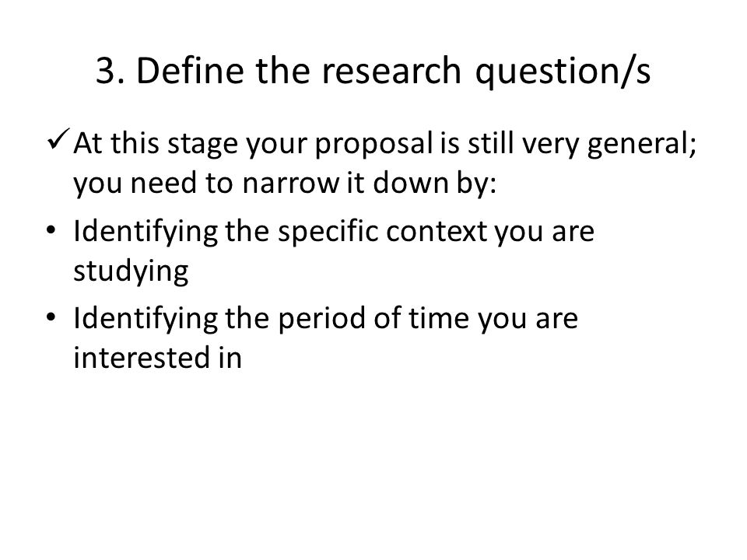This screenshot has width=747, height=560.
Task: Click the word 'question/s' in the title
Action: (x=563, y=73)
